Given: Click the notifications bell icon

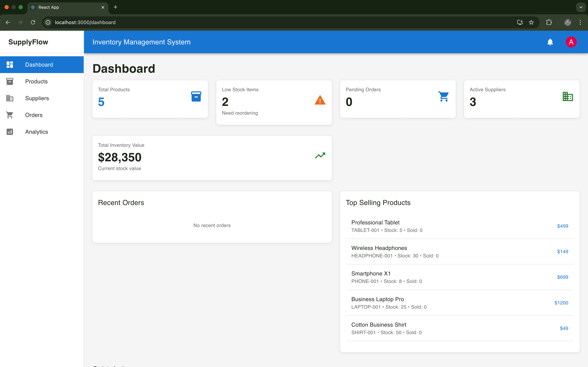Looking at the screenshot, I should [x=550, y=42].
